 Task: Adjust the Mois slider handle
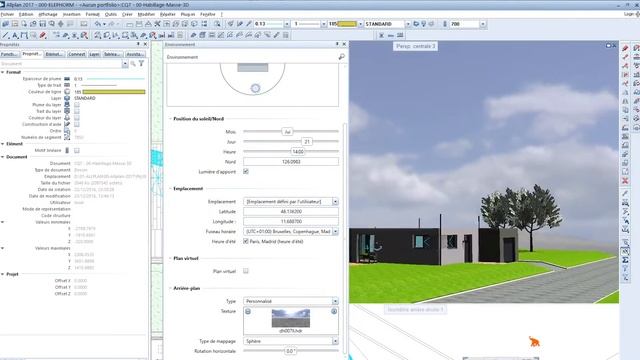click(287, 132)
